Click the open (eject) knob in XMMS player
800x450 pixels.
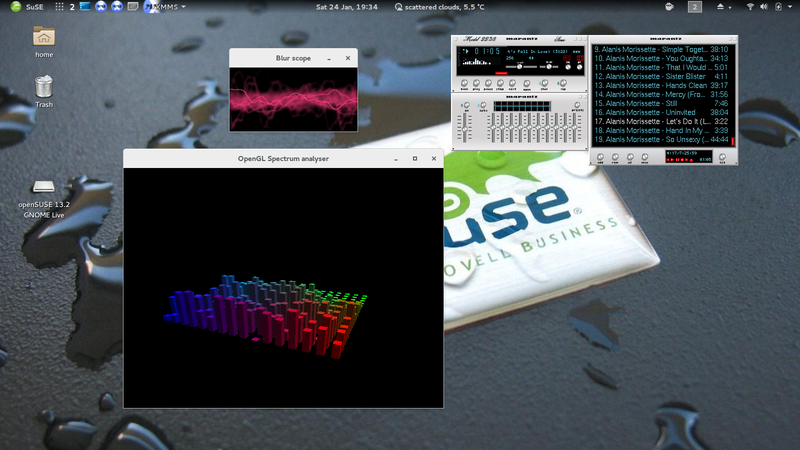pyautogui.click(x=527, y=84)
